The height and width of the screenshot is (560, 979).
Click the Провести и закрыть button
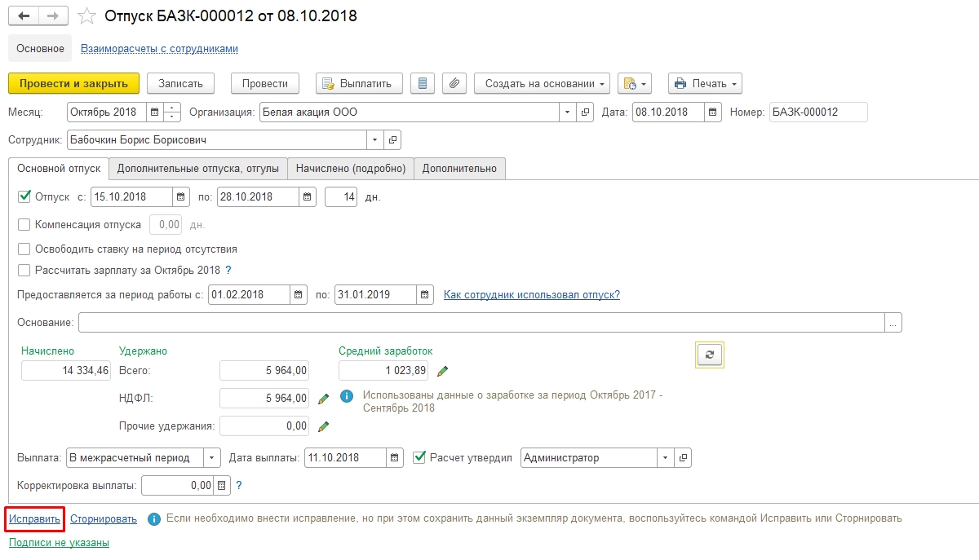[x=73, y=83]
